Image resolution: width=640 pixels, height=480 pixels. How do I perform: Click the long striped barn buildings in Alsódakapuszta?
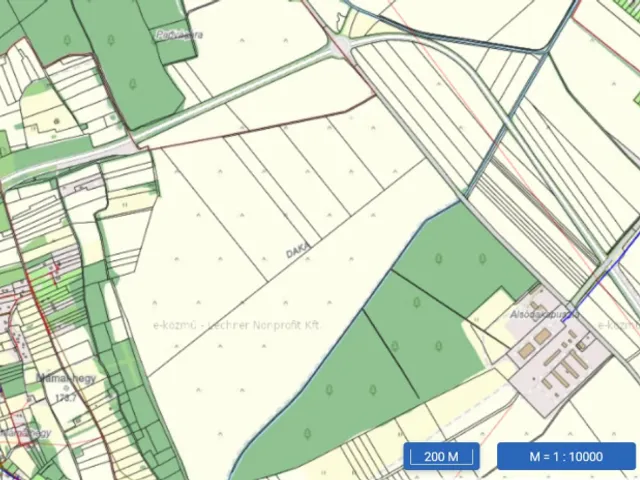(565, 367)
